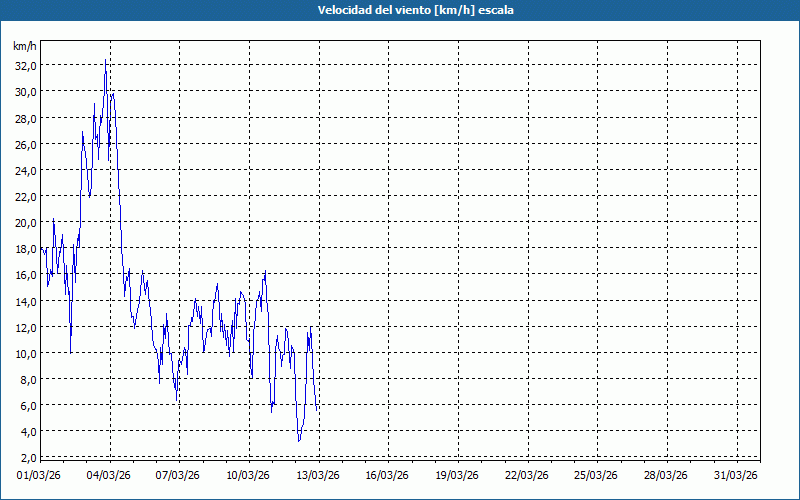800x500 pixels.
Task: Click the chart title 'Velocidad del viento'
Action: click(400, 10)
